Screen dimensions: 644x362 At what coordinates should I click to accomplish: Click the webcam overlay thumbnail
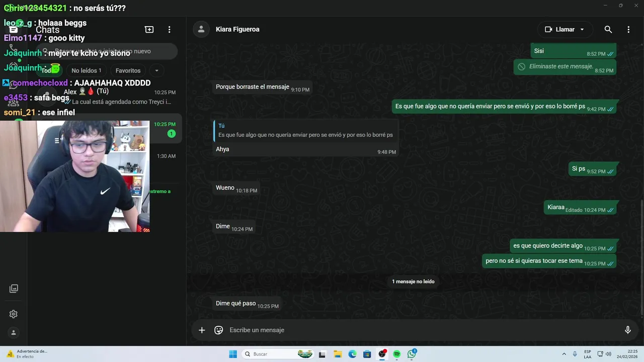point(74,176)
